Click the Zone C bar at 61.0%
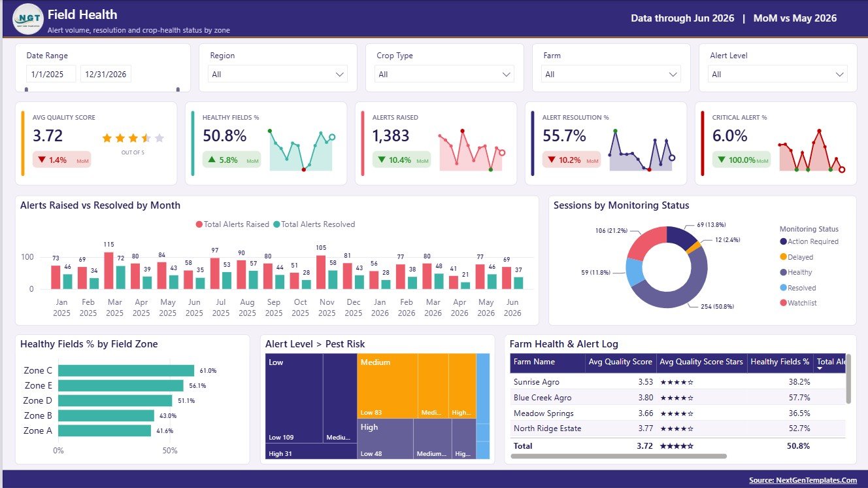Viewport: 868px width, 488px height. pyautogui.click(x=126, y=370)
